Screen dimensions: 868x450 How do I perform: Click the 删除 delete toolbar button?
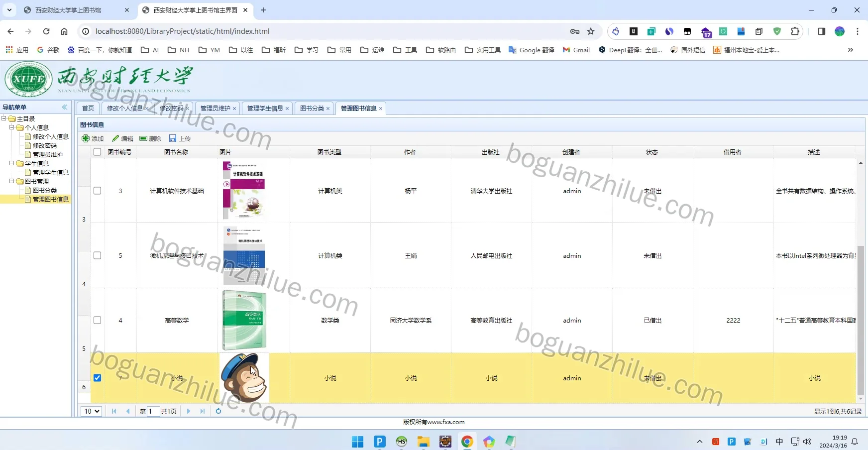(150, 138)
